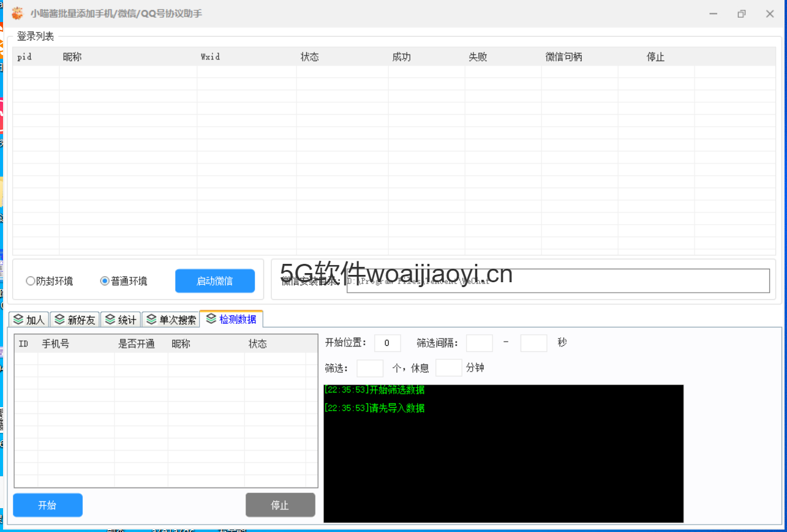Click the 状态 header in detection table
The height and width of the screenshot is (532, 787).
click(275, 344)
